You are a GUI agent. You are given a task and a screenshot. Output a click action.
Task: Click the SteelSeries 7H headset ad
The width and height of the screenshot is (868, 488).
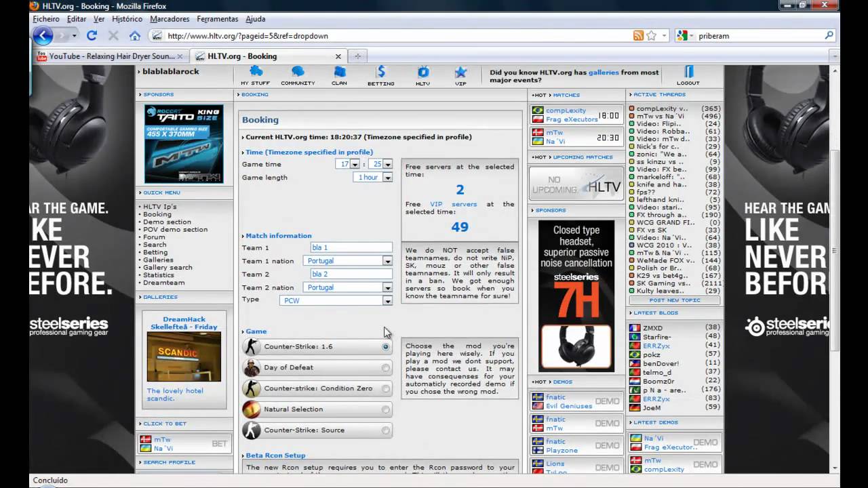click(x=576, y=296)
